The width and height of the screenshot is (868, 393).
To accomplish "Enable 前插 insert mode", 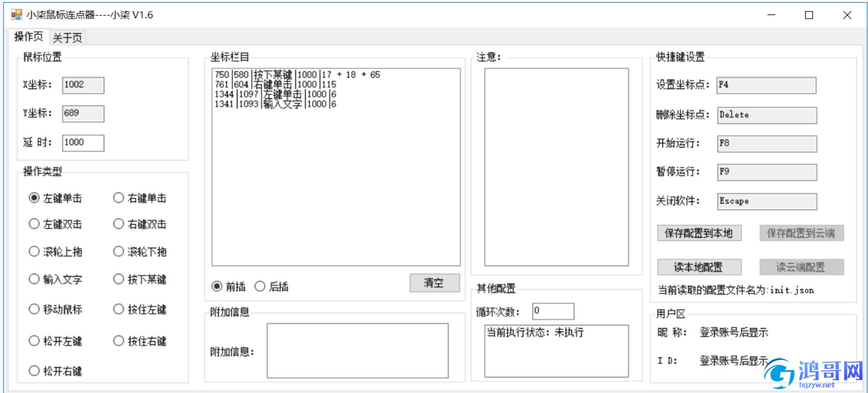I will [x=229, y=286].
